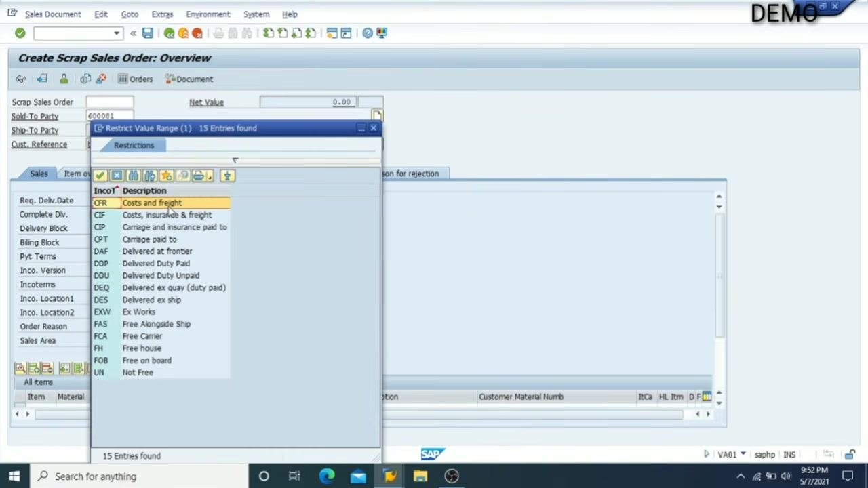The width and height of the screenshot is (868, 488).
Task: Click the red Cancel icon in toolbar
Action: click(x=197, y=33)
